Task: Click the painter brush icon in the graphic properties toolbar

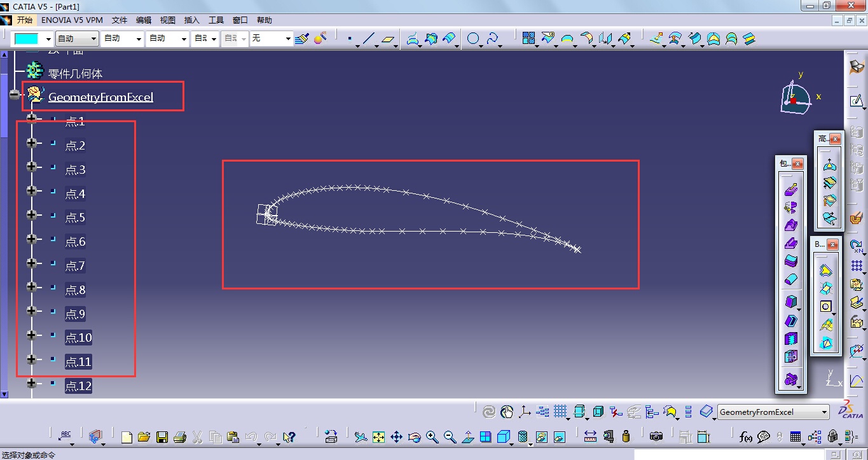Action: pyautogui.click(x=302, y=38)
